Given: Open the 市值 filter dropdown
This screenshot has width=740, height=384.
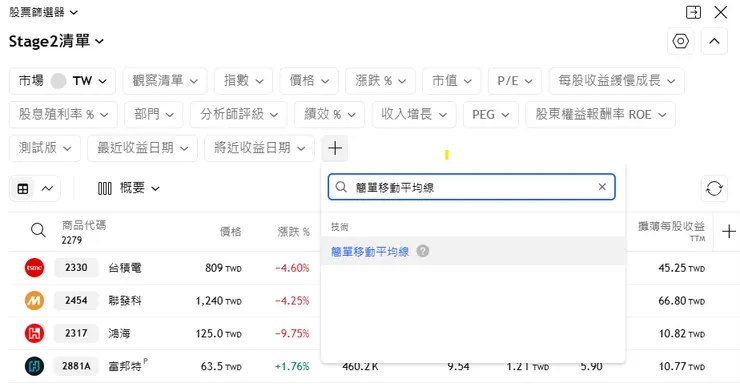Looking at the screenshot, I should pos(452,81).
